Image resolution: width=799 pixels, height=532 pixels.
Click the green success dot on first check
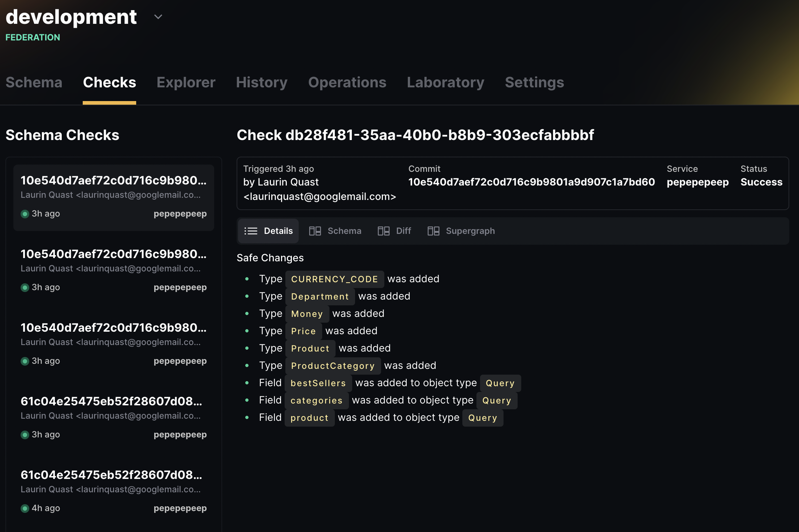(25, 214)
